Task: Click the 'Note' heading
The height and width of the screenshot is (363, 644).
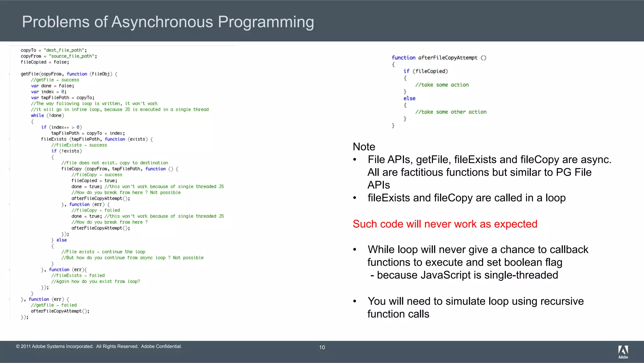Action: [x=364, y=147]
